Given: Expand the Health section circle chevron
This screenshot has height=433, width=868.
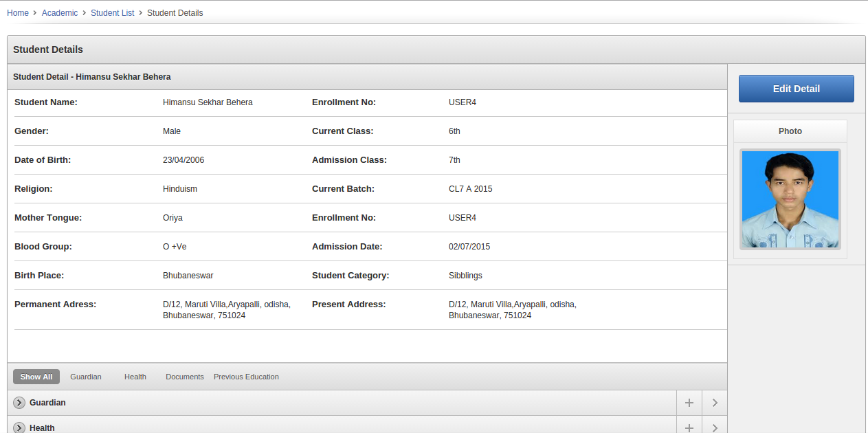Looking at the screenshot, I should (19, 428).
